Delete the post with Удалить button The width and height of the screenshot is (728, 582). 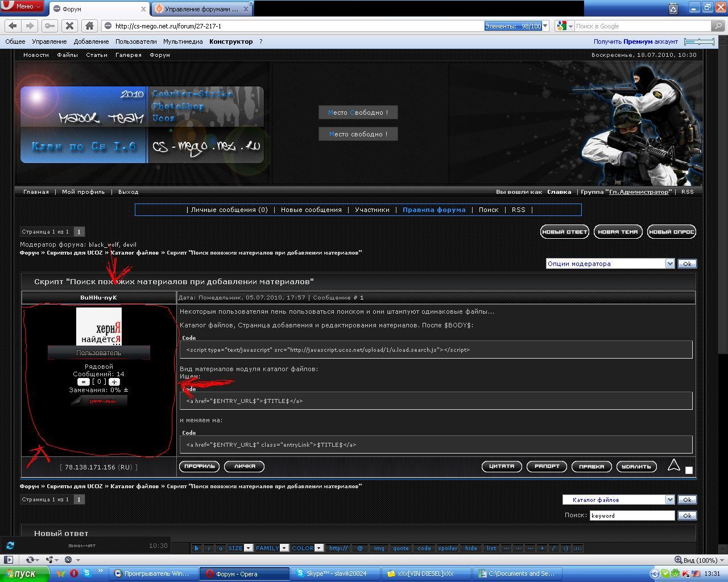636,466
